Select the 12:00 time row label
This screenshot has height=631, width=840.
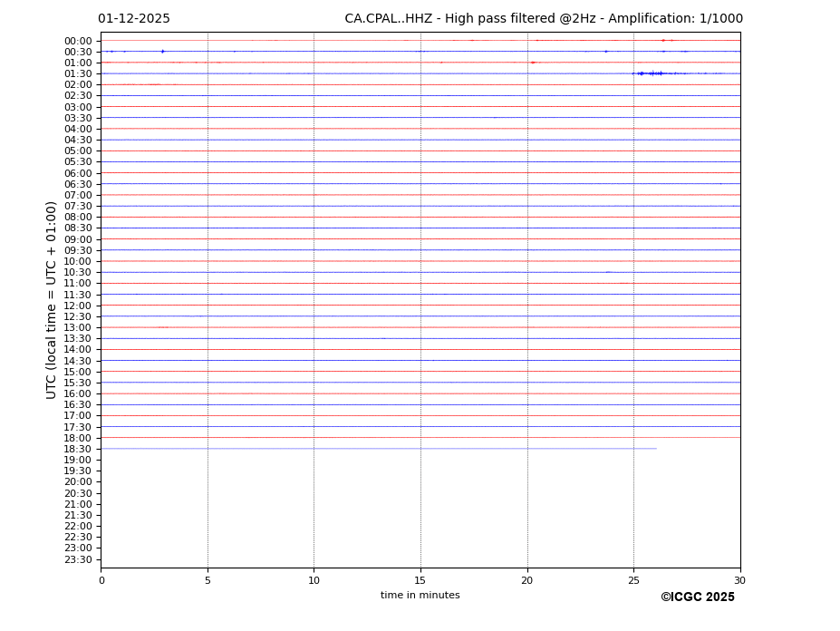tap(78, 306)
